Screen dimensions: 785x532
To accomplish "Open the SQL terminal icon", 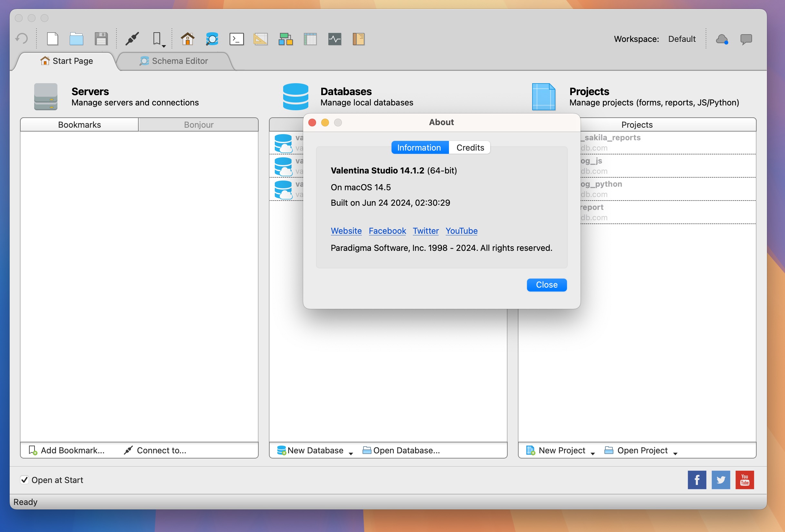I will [x=236, y=39].
